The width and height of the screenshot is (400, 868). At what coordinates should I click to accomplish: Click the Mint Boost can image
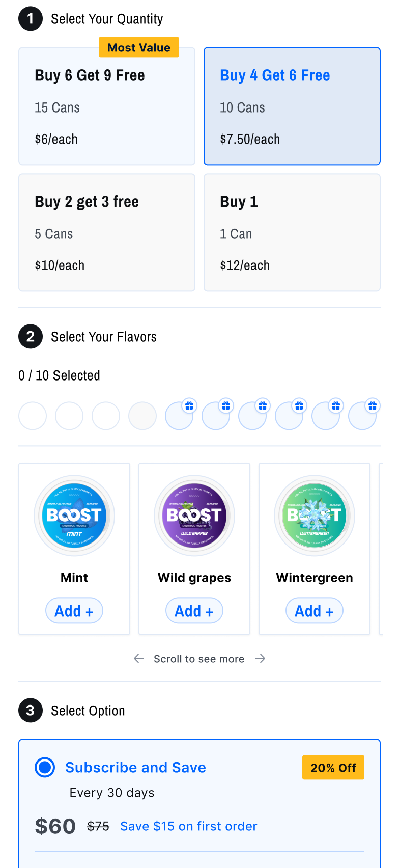(74, 516)
